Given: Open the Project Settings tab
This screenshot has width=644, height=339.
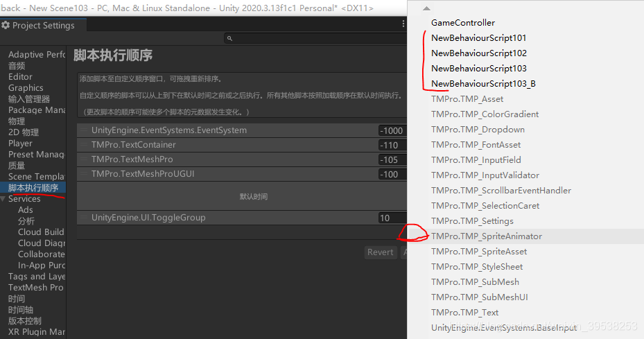Looking at the screenshot, I should (43, 25).
